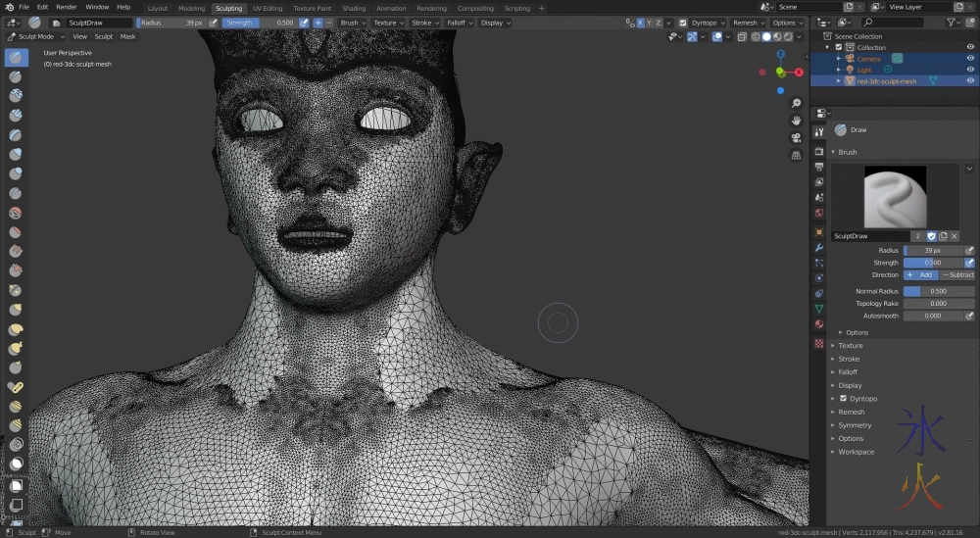
Task: Open the Sculpt Mode dropdown
Action: pyautogui.click(x=36, y=37)
